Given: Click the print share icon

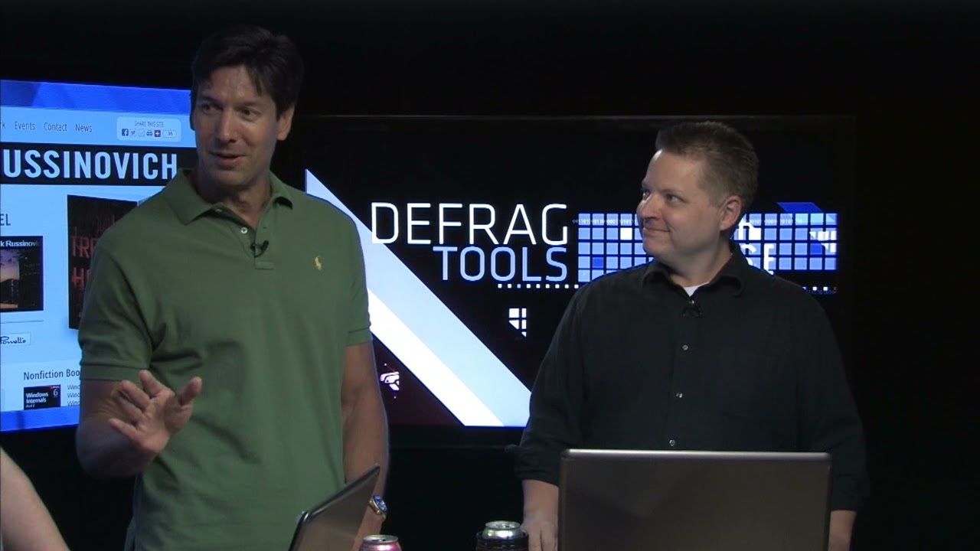Looking at the screenshot, I should coord(149,133).
